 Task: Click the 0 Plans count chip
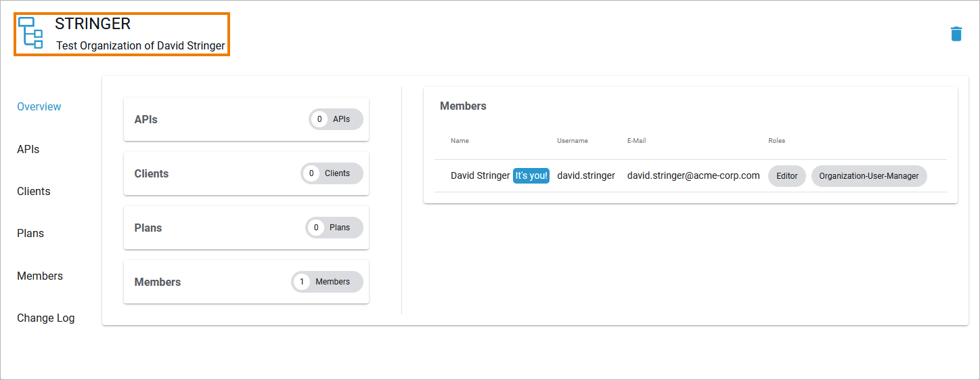click(x=334, y=228)
